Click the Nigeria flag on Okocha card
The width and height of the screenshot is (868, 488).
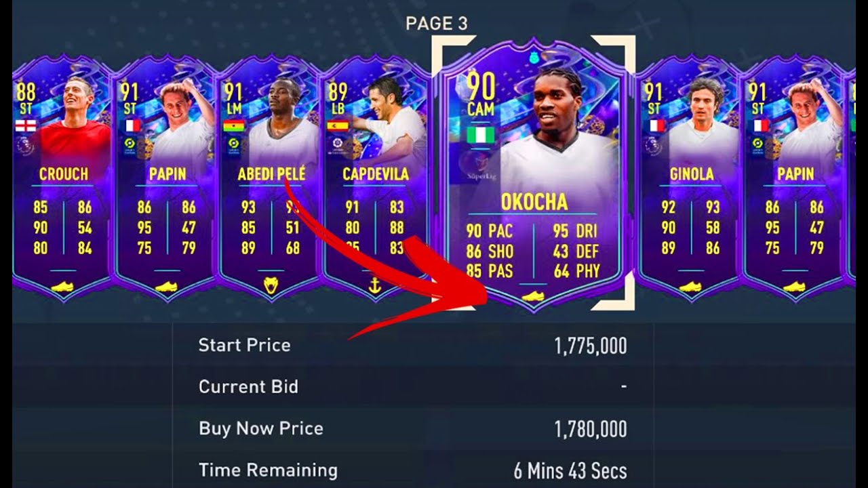pos(481,135)
